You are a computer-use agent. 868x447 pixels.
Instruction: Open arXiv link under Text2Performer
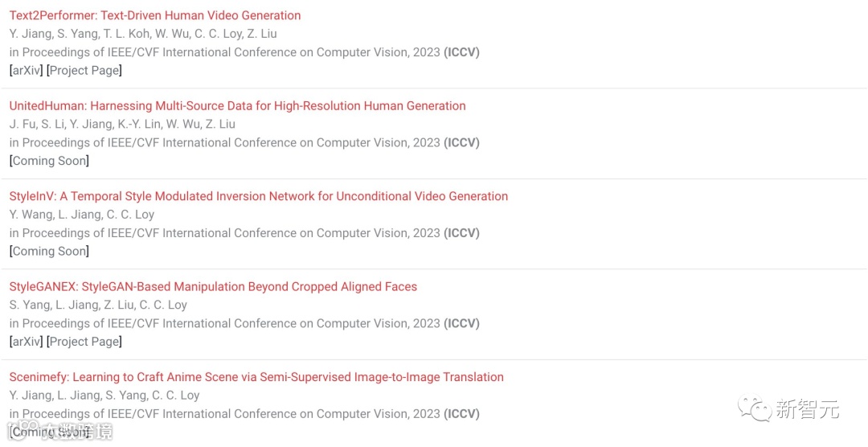[26, 70]
